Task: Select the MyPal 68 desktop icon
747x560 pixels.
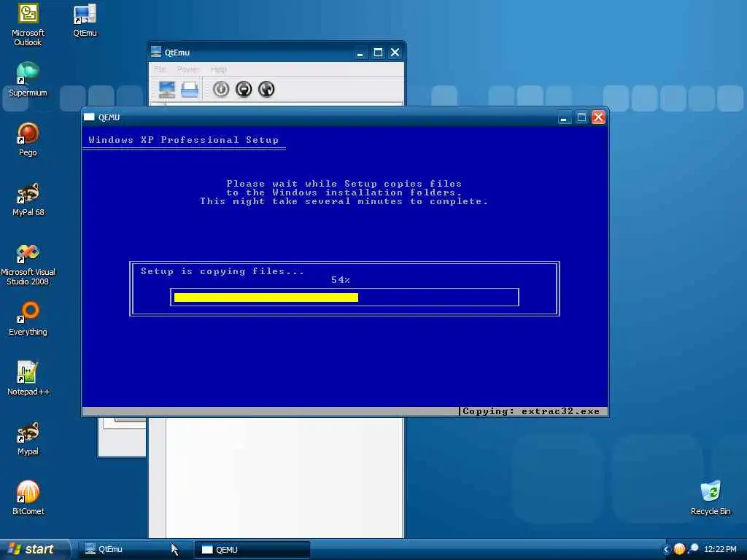Action: (x=28, y=199)
